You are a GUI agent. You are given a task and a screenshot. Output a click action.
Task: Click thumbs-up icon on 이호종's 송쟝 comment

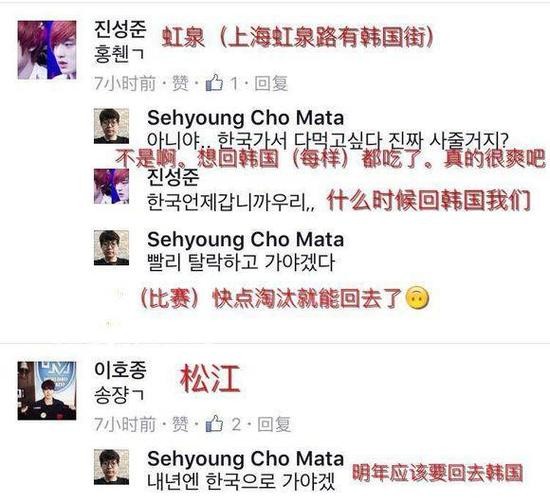214,423
